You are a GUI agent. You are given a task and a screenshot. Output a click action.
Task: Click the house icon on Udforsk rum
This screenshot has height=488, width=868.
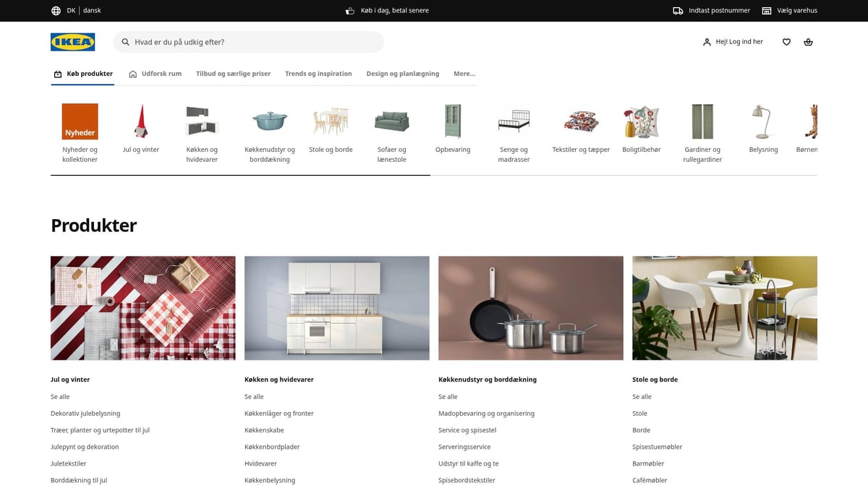click(132, 73)
